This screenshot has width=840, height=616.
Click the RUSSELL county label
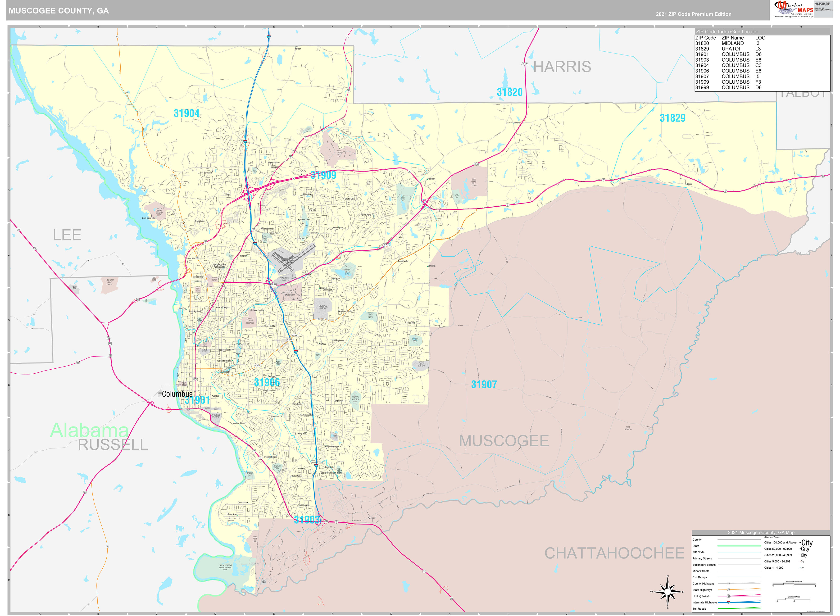[x=113, y=445]
